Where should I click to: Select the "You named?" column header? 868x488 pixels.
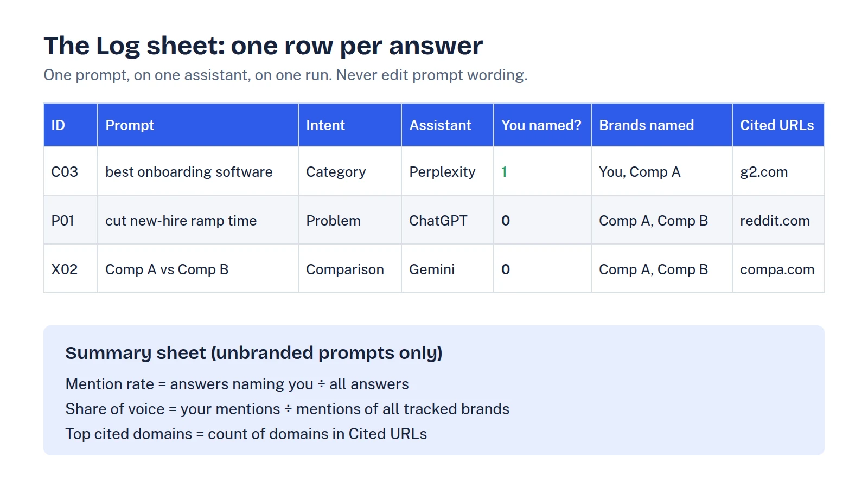coord(542,125)
